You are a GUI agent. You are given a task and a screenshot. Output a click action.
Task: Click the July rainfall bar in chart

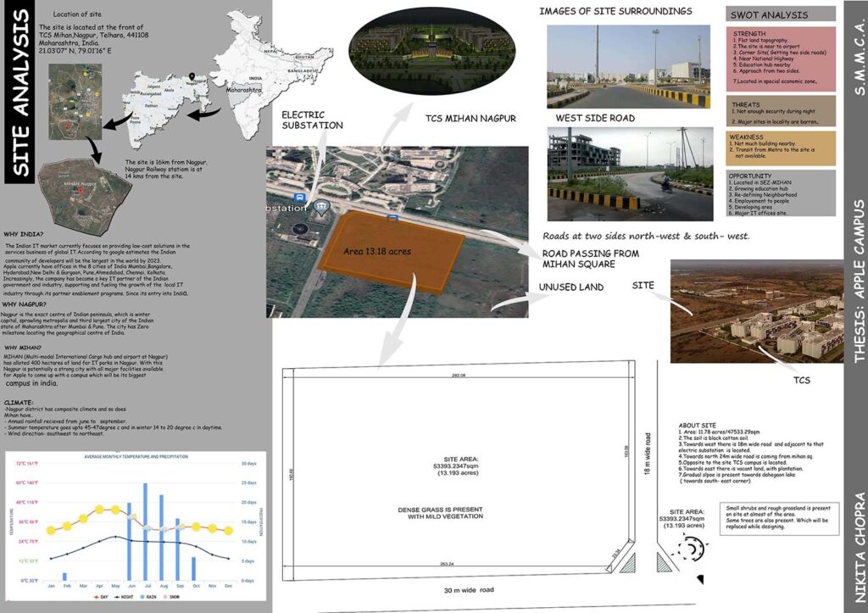click(x=146, y=532)
